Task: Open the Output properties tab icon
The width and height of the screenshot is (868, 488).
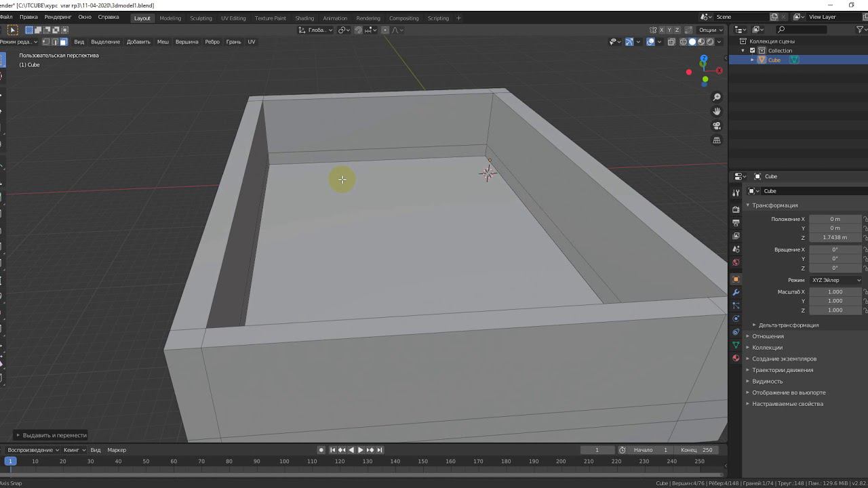Action: coord(736,222)
